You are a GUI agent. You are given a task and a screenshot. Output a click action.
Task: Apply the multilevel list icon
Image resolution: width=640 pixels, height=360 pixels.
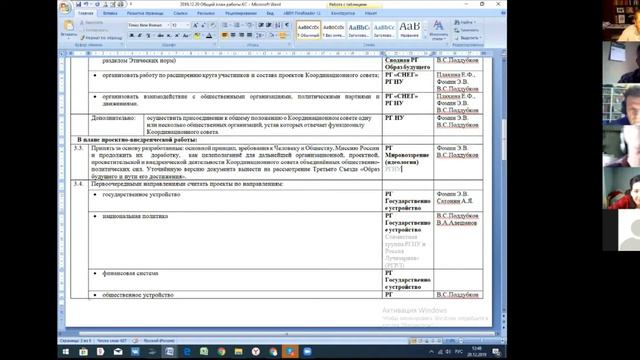click(249, 25)
